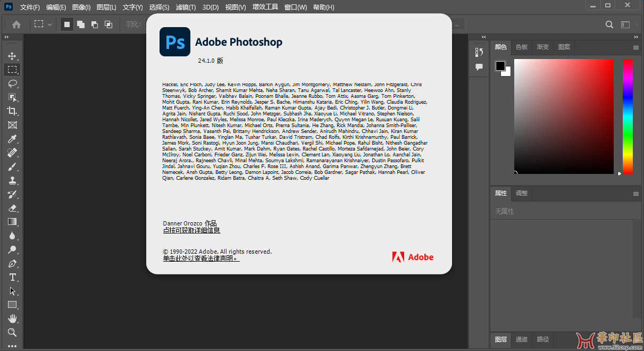The image size is (644, 351).
Task: Open the Properties panel options menu
Action: [x=636, y=194]
